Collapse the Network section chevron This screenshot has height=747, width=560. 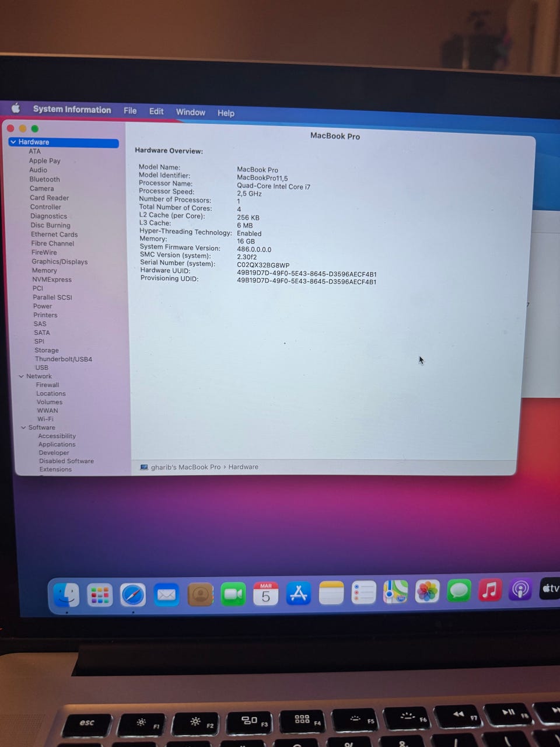(21, 376)
